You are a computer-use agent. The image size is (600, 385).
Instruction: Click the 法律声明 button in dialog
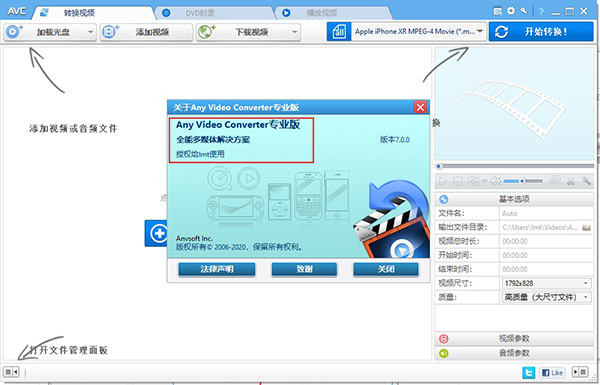(x=217, y=269)
